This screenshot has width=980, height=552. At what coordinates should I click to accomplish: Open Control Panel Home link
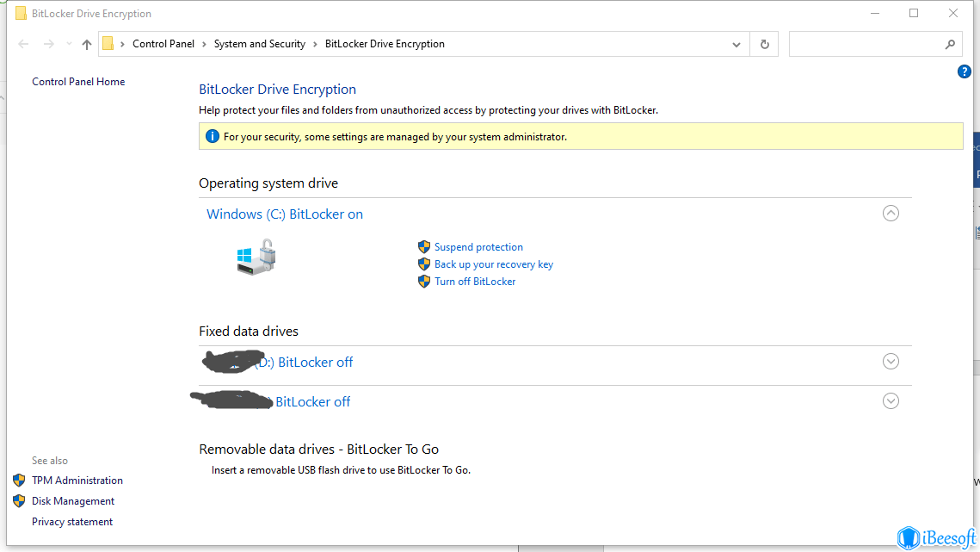coord(78,81)
